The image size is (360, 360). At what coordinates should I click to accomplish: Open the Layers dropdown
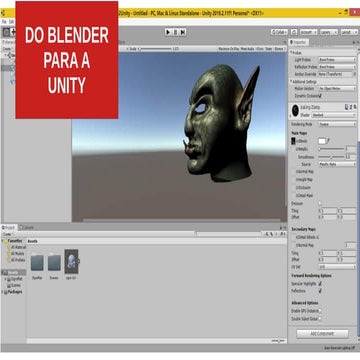329,32
